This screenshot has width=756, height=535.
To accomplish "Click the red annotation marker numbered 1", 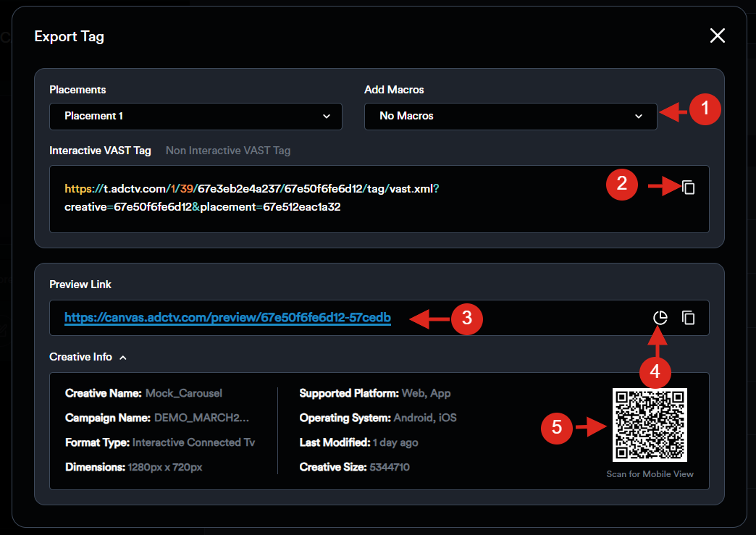I will tap(705, 111).
